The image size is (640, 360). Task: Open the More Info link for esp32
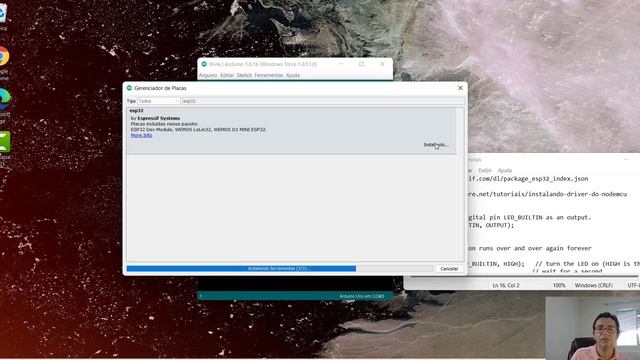[141, 135]
